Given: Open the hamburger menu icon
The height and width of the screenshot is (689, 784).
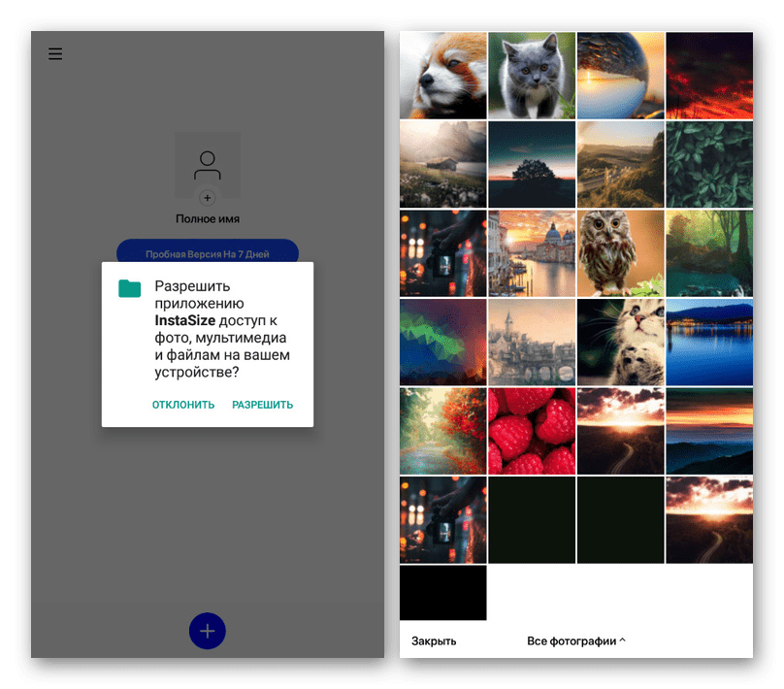Looking at the screenshot, I should pos(55,53).
